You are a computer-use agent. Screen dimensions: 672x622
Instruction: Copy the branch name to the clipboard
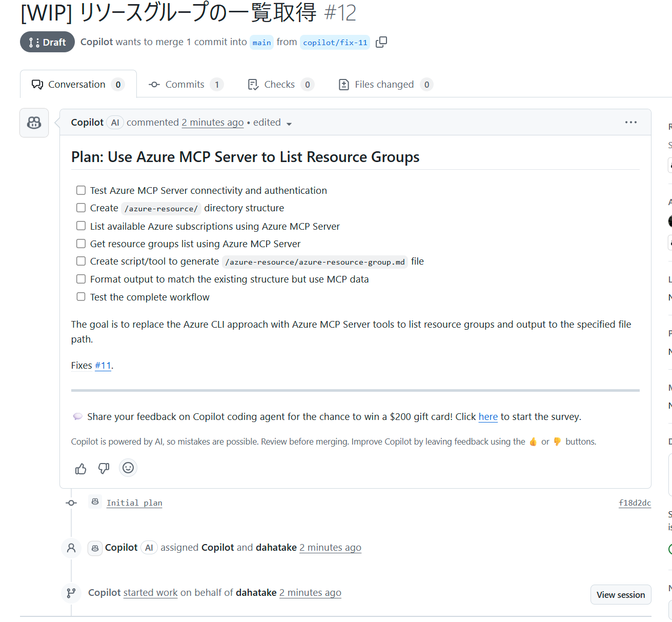[x=381, y=42]
